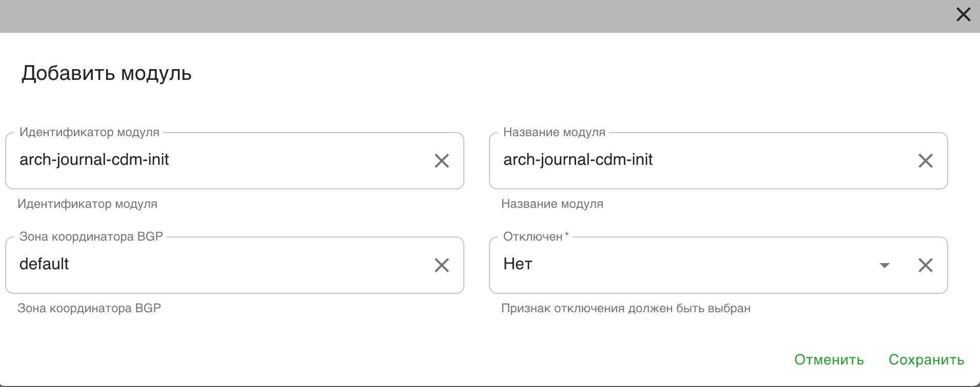Clear the Отключен selection

point(925,265)
